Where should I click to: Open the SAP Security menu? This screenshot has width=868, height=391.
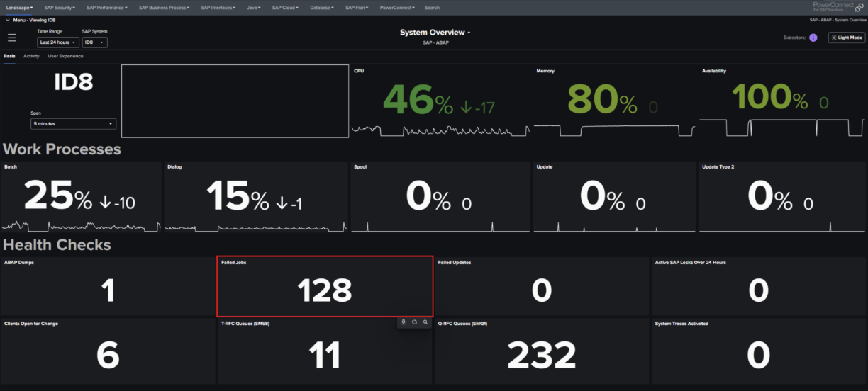point(60,7)
